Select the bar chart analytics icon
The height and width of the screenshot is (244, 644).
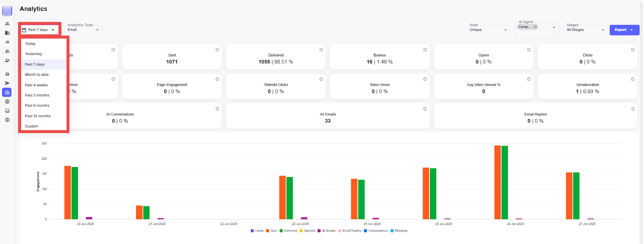tap(7, 92)
